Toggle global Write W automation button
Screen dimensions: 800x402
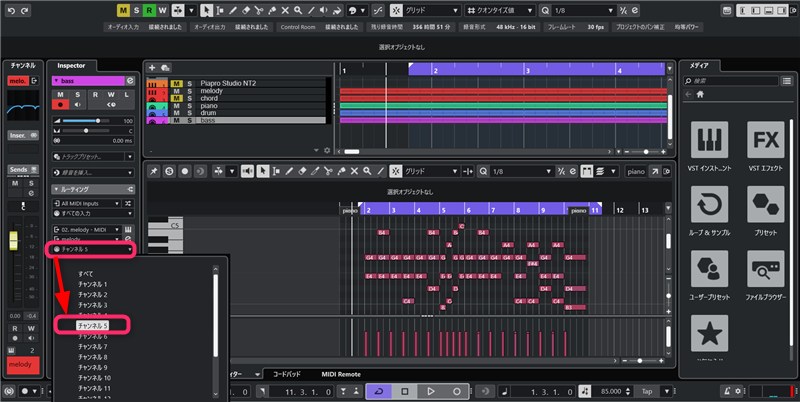[x=162, y=10]
